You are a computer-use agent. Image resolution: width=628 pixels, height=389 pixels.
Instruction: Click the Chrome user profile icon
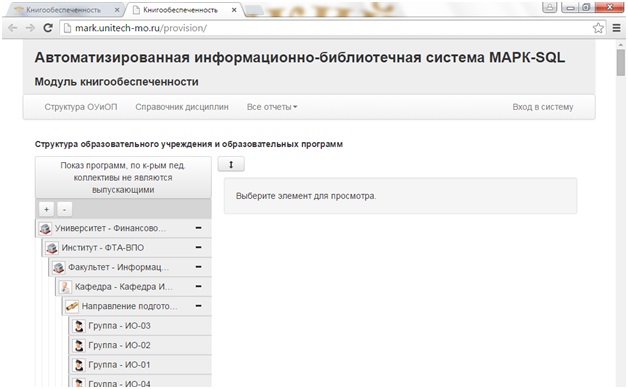[x=550, y=7]
